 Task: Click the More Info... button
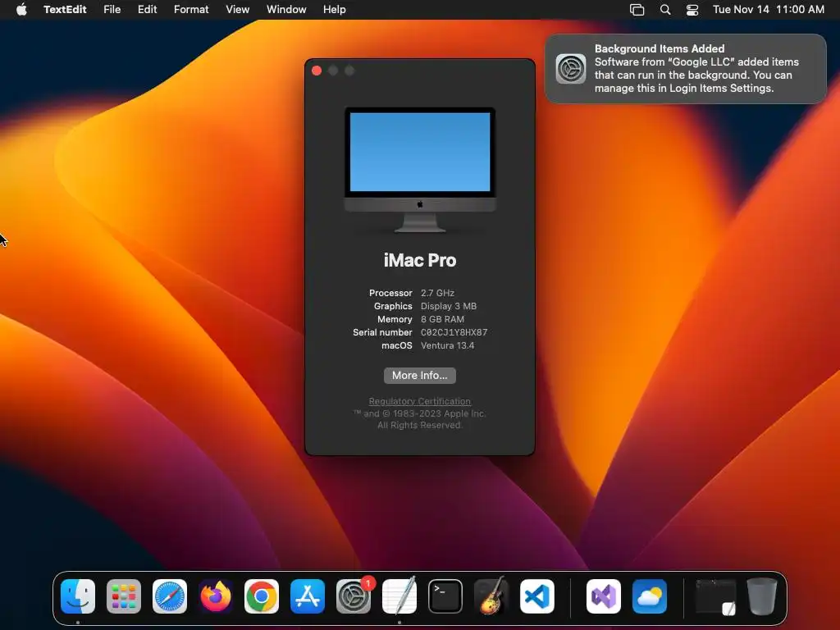pyautogui.click(x=420, y=376)
